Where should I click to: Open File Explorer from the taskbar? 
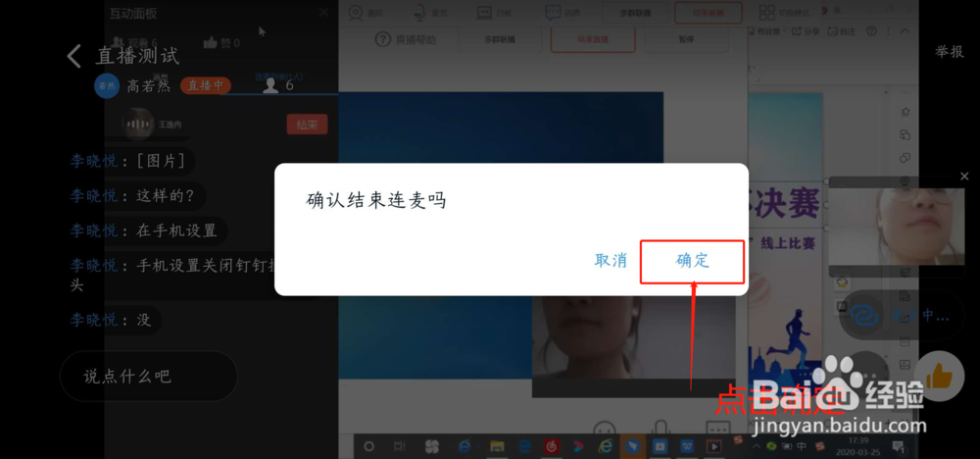pos(497,446)
